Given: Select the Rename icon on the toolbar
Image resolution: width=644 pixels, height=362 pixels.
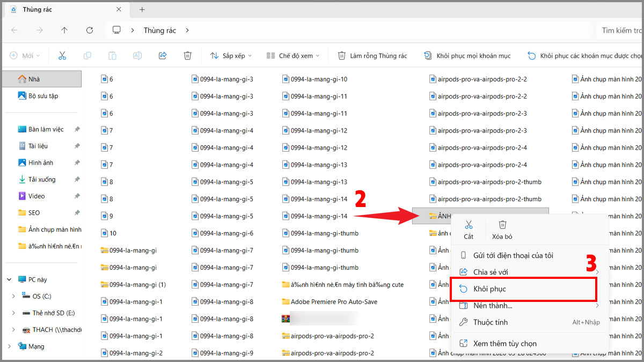Looking at the screenshot, I should click(x=137, y=55).
